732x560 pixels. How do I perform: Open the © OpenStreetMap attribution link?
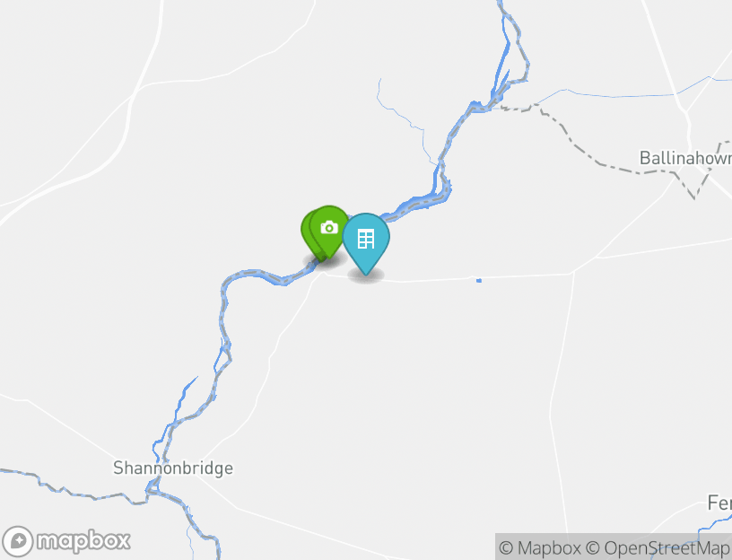click(658, 547)
